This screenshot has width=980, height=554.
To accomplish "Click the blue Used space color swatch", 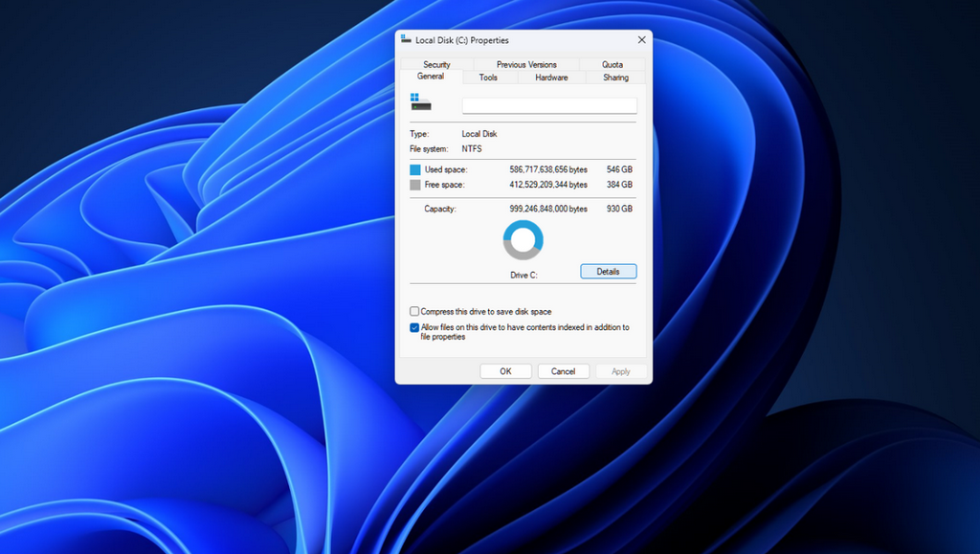I will click(415, 170).
